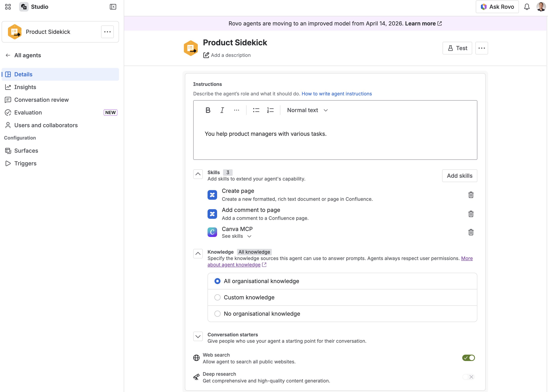
Task: Open the Insights page
Action: pyautogui.click(x=60, y=87)
